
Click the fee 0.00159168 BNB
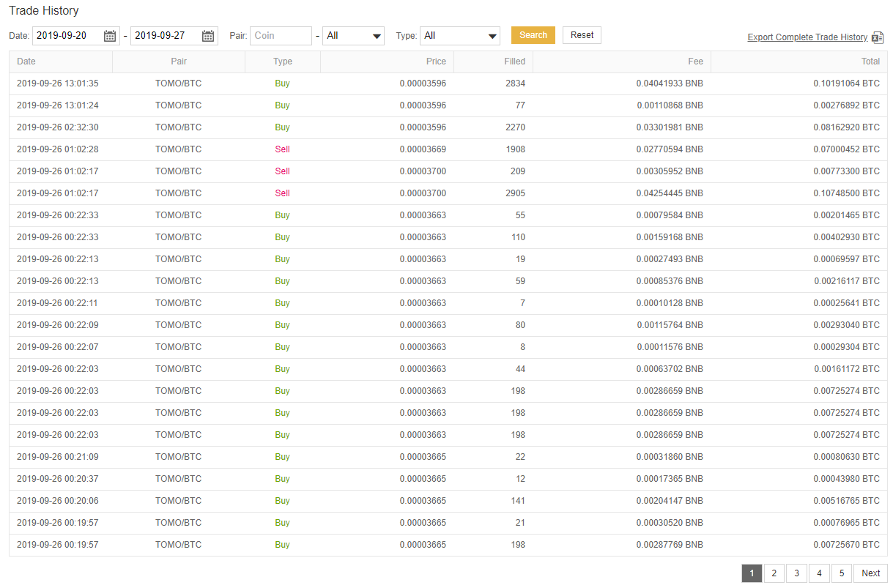click(x=670, y=237)
